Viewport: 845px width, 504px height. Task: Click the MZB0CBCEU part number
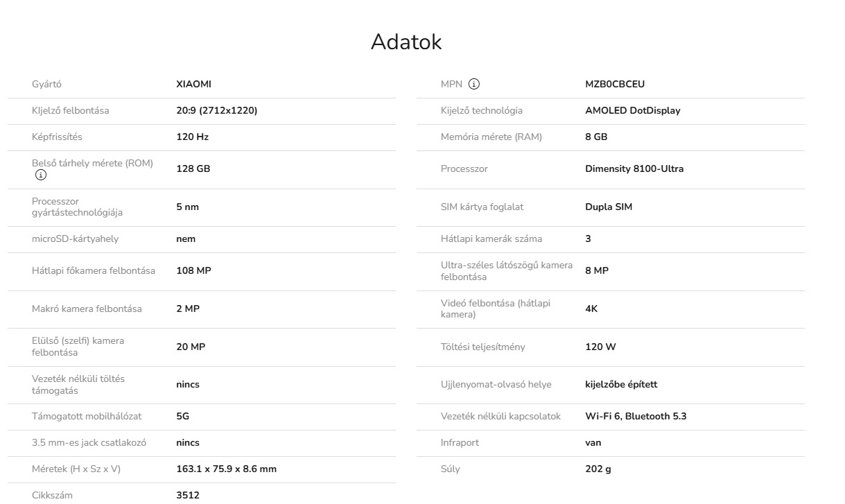(615, 84)
